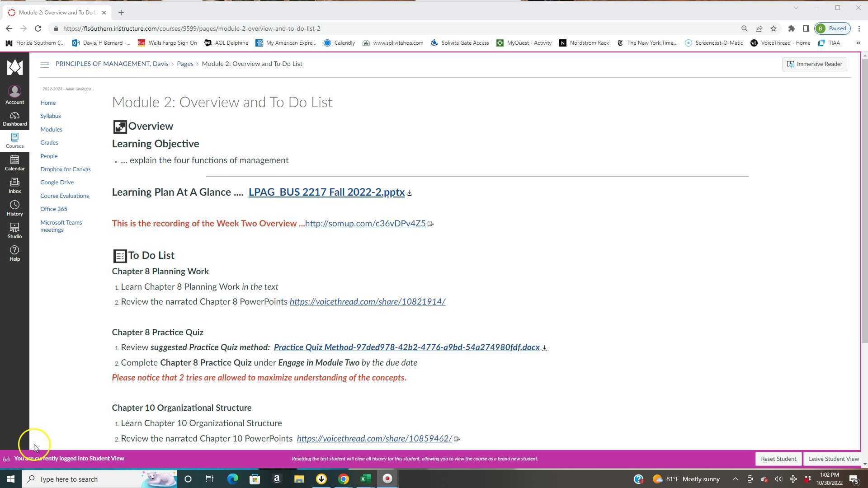868x488 pixels.
Task: Open the Chapter 8 VoiceThread link
Action: click(x=367, y=301)
